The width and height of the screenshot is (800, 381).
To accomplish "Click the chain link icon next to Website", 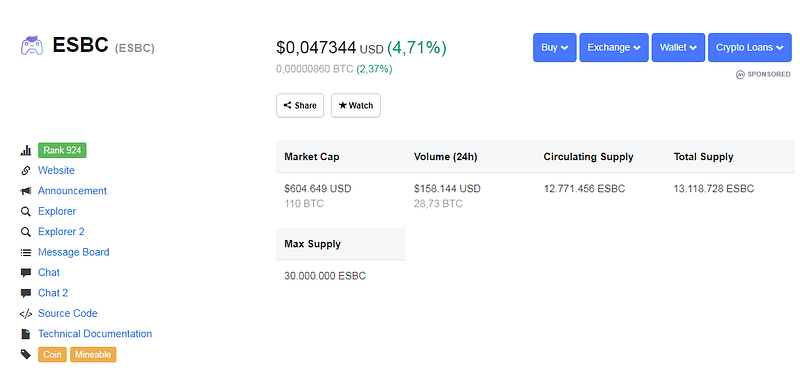I will click(x=26, y=170).
